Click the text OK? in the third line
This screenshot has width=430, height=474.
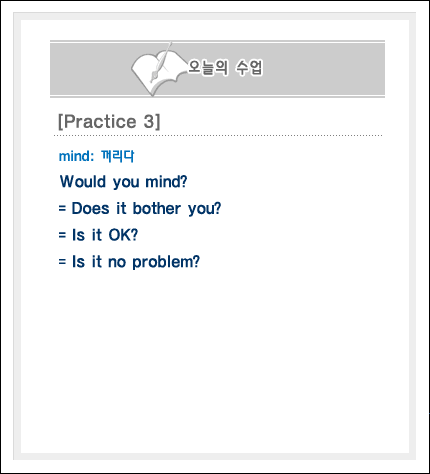(x=123, y=235)
